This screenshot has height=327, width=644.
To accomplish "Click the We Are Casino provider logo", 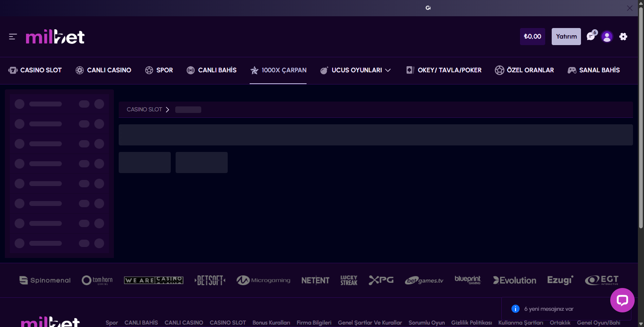I will (x=154, y=280).
